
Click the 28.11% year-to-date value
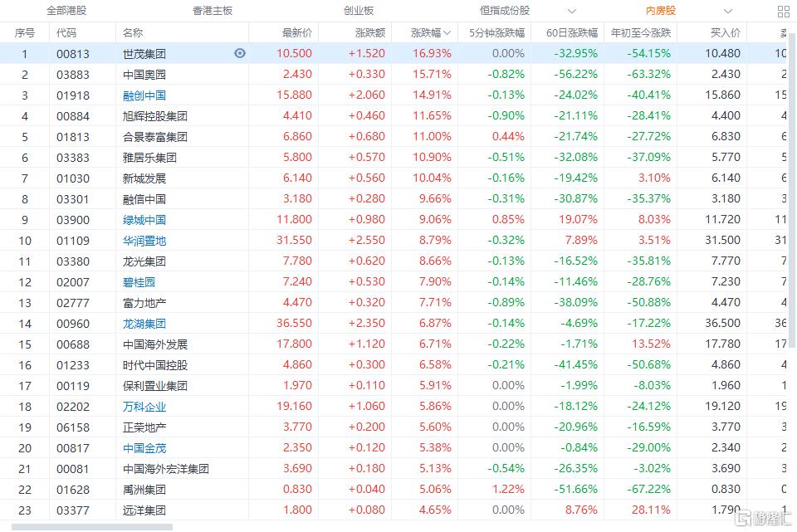coord(651,510)
